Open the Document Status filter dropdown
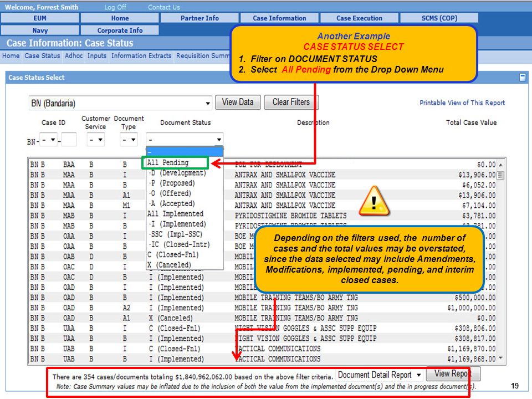 click(x=185, y=140)
